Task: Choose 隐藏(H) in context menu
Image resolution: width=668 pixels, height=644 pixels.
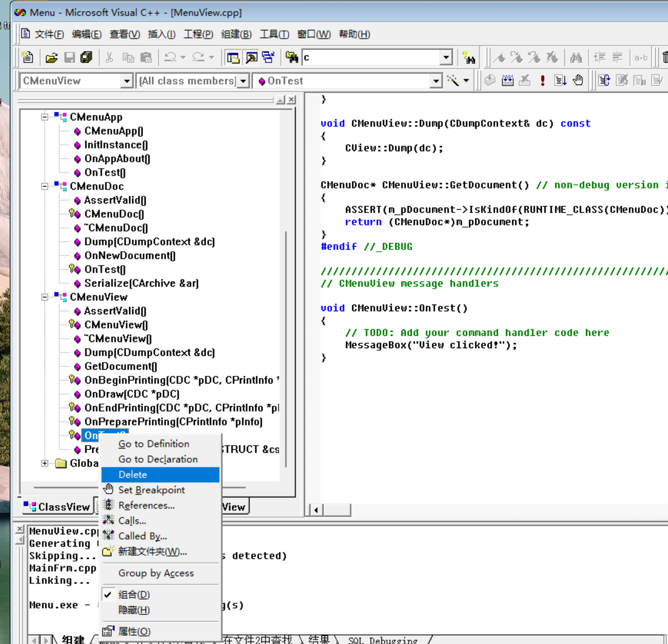Action: (160, 610)
